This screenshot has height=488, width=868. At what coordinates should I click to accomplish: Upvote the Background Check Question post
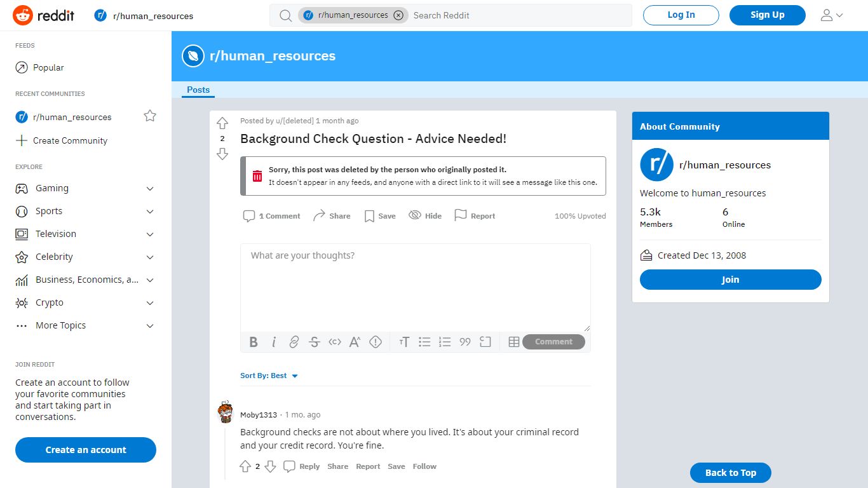coord(222,123)
